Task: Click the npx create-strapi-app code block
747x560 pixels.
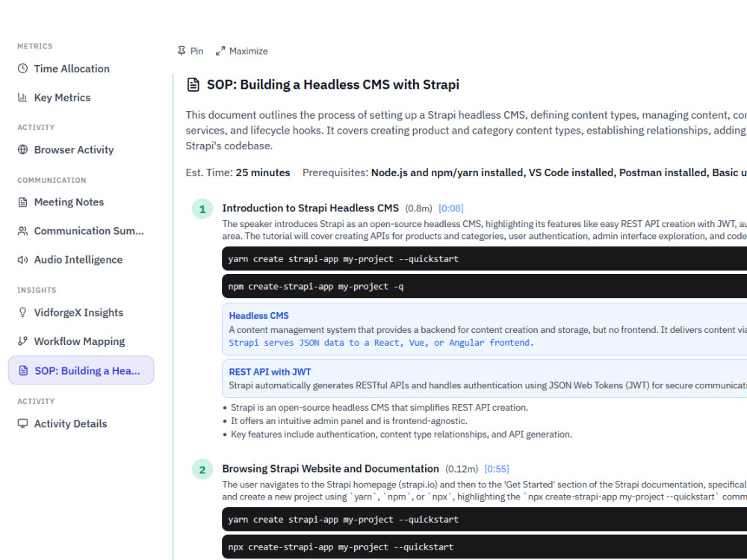Action: 485,547
